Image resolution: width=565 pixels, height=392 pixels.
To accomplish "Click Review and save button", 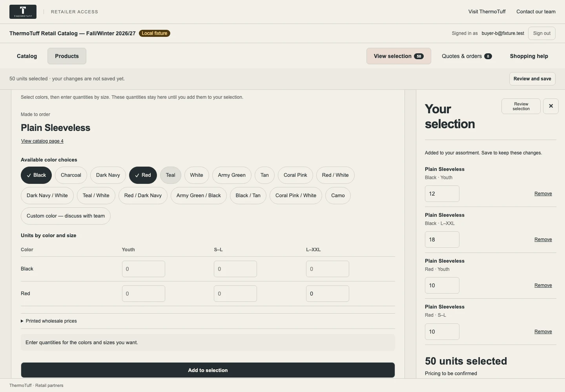I will 532,79.
